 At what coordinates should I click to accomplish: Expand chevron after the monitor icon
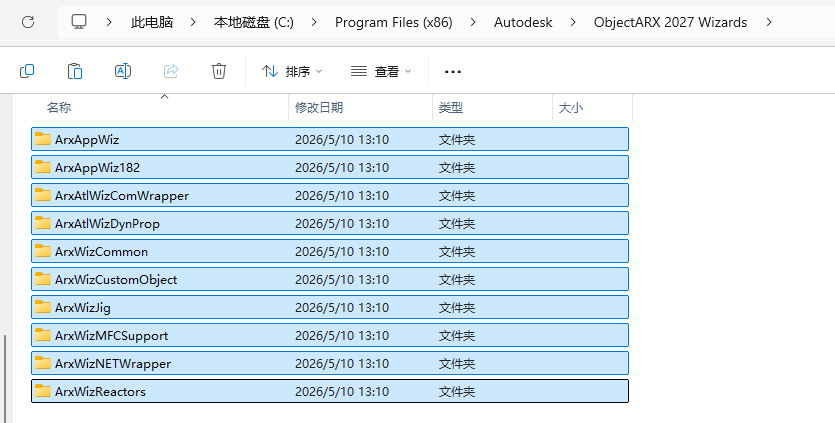click(109, 22)
